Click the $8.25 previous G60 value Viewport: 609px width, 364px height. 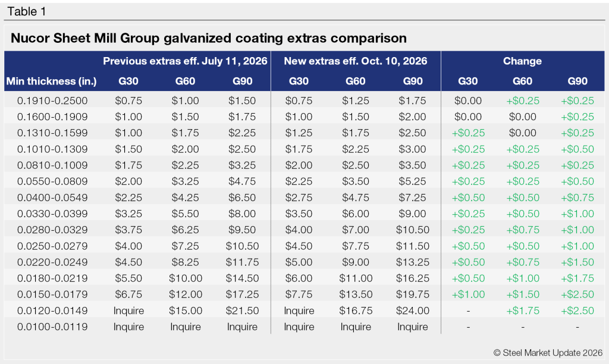(186, 262)
